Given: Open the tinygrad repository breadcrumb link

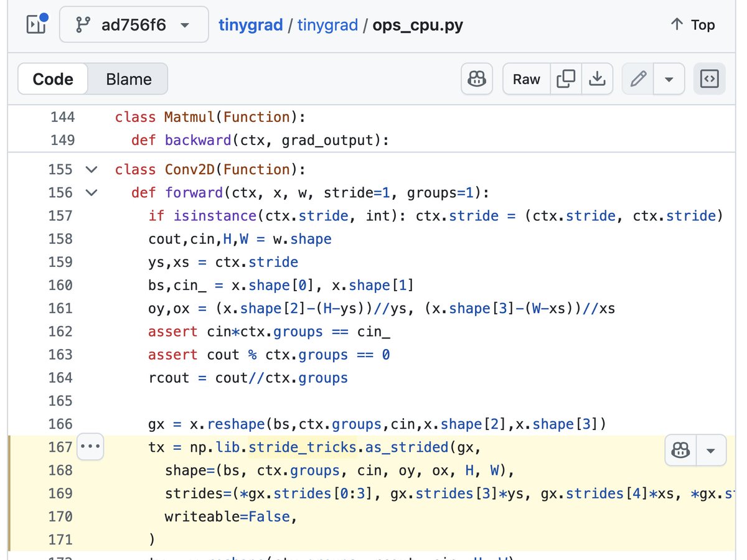Looking at the screenshot, I should coord(253,25).
